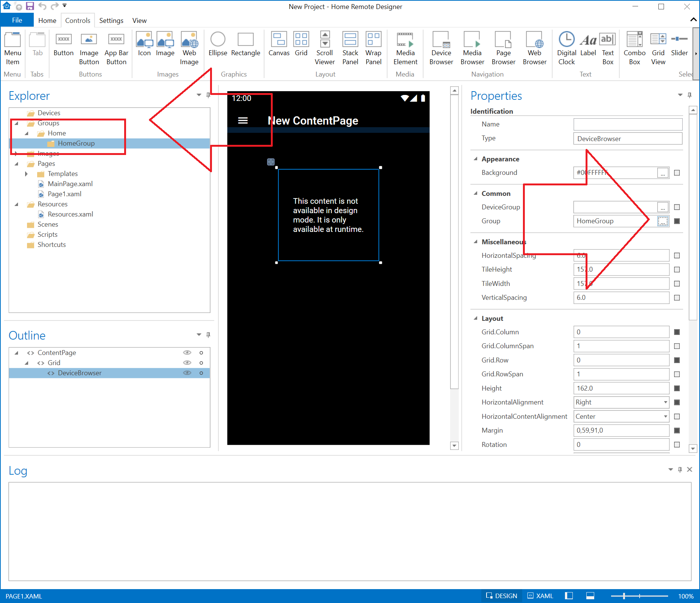Toggle the Grid.ColumnSpan property marker checkbox
The width and height of the screenshot is (700, 603).
pyautogui.click(x=677, y=346)
